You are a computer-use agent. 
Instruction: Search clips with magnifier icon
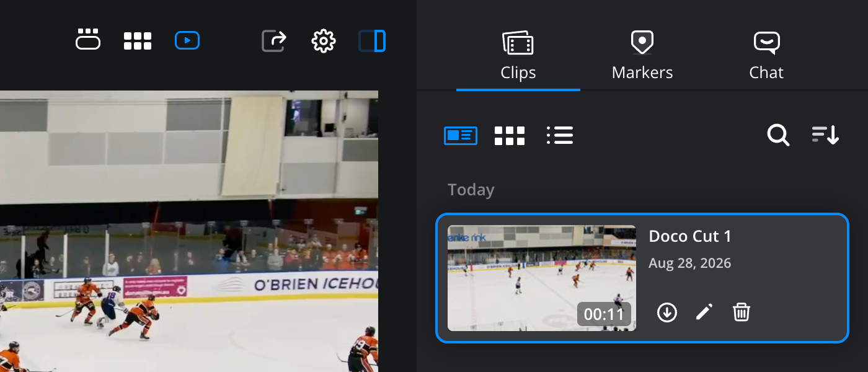click(778, 135)
